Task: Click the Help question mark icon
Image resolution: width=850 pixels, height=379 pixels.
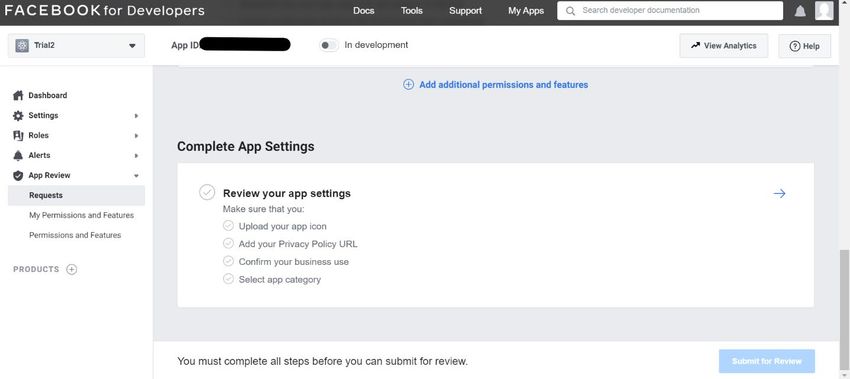Action: tap(795, 46)
